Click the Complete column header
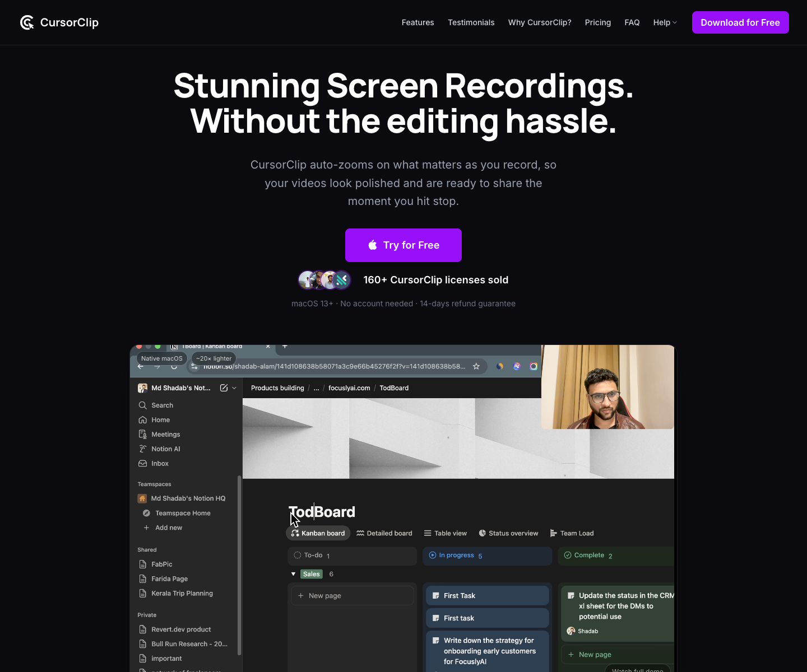The height and width of the screenshot is (672, 807). point(616,556)
